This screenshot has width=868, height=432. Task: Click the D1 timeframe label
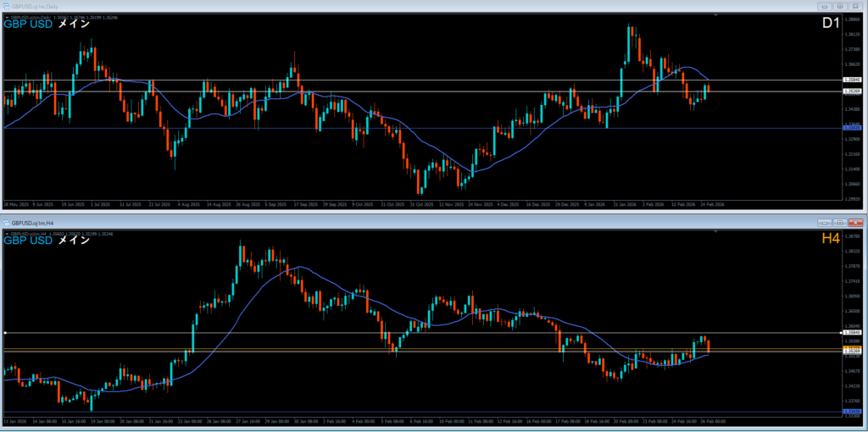click(x=831, y=23)
